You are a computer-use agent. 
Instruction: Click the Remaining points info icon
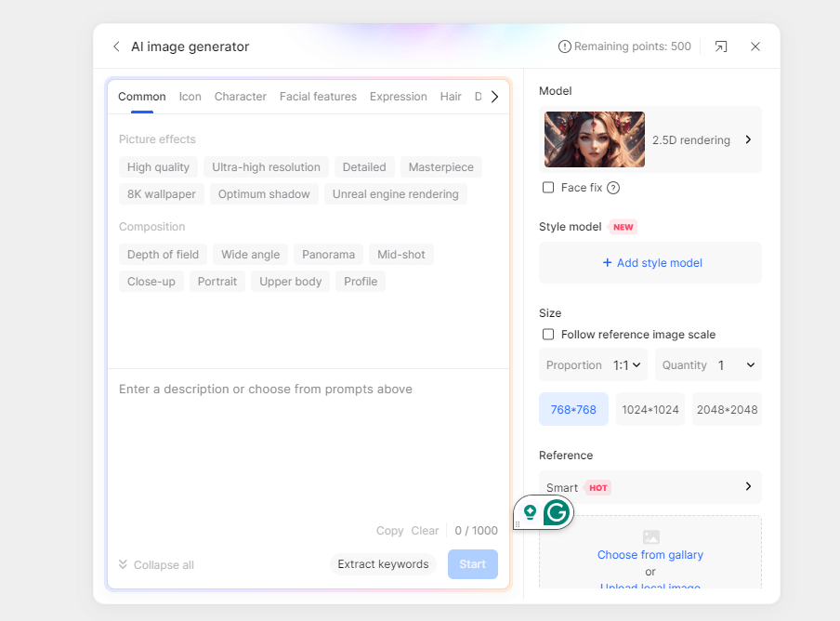(564, 46)
